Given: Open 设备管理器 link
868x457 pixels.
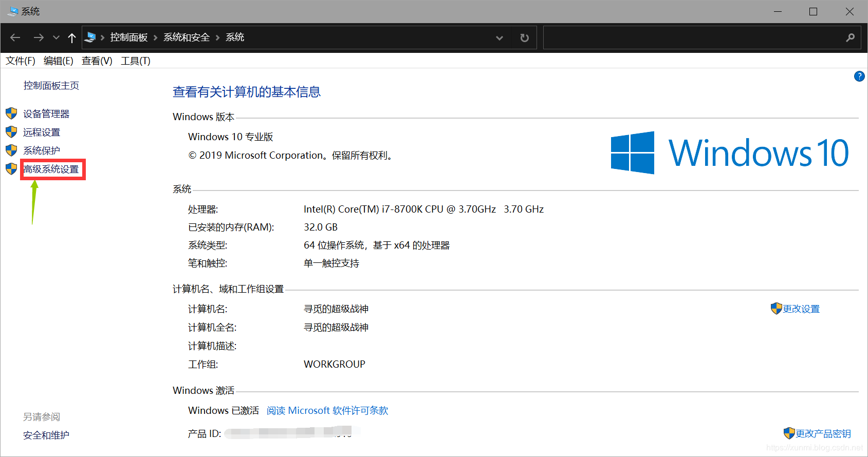Looking at the screenshot, I should 46,114.
